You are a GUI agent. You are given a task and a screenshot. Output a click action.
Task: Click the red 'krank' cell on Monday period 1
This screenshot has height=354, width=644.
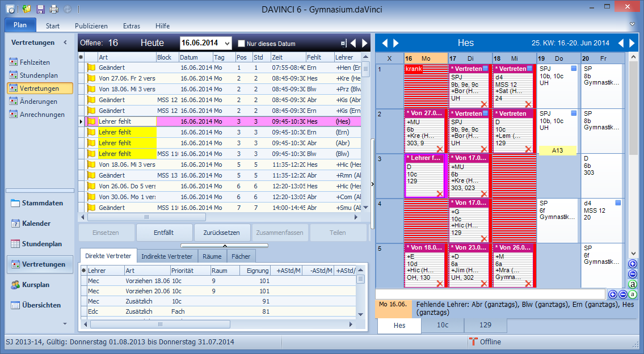[426, 86]
